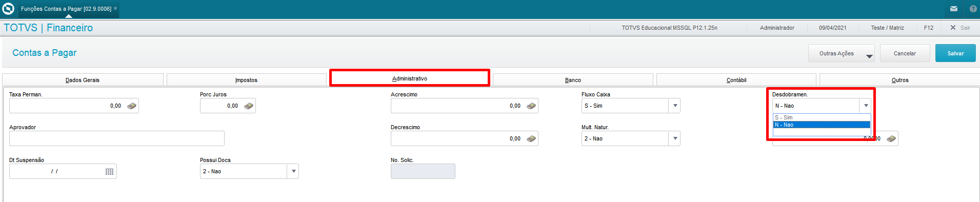Click the Sair exit icon

coord(953,28)
